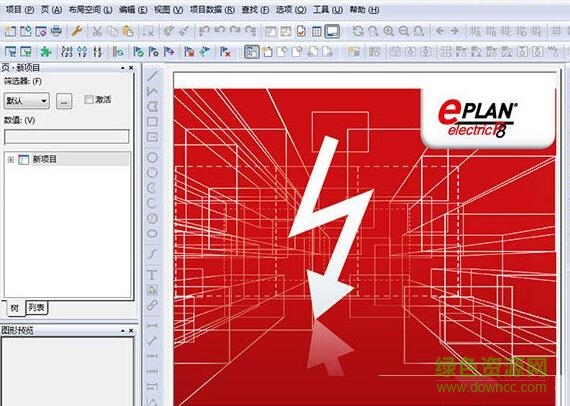Close the page navigator panel

pyautogui.click(x=131, y=68)
